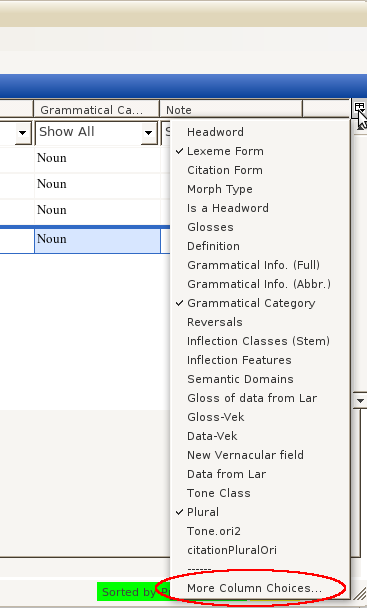The width and height of the screenshot is (367, 608).
Task: Click scrollbar down arrow at right edge
Action: click(x=360, y=401)
